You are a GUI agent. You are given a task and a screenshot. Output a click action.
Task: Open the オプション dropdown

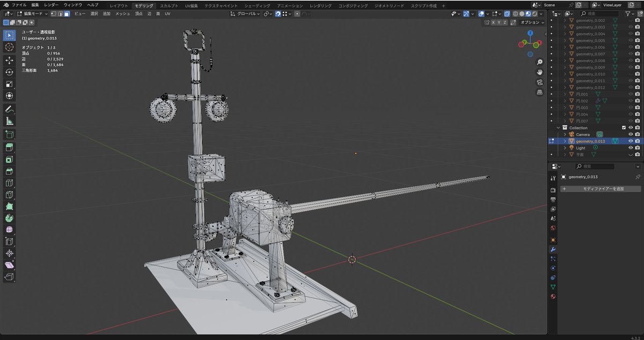click(x=532, y=23)
